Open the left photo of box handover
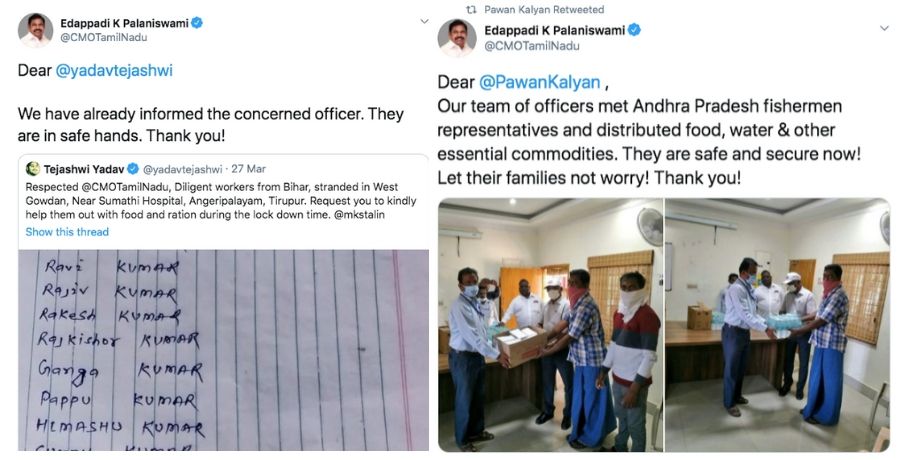This screenshot has height=460, width=900. coord(550,324)
